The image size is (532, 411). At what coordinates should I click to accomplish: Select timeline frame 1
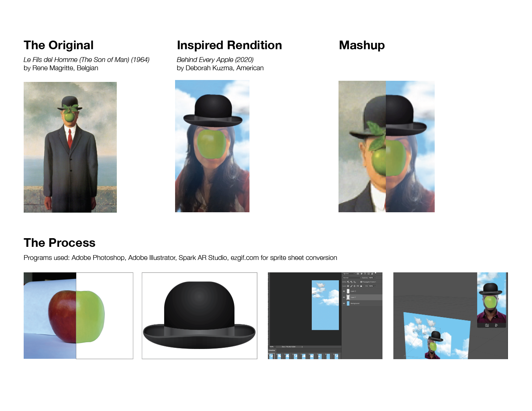tap(271, 356)
